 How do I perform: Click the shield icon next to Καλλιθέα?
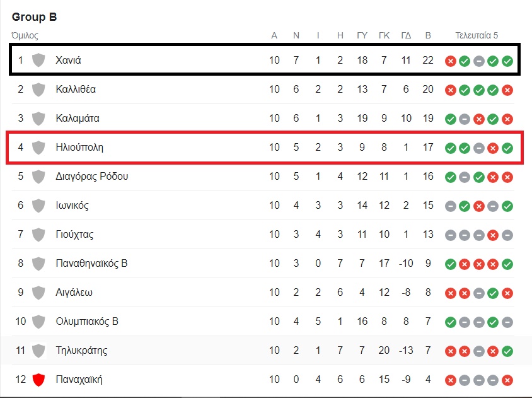click(x=38, y=90)
